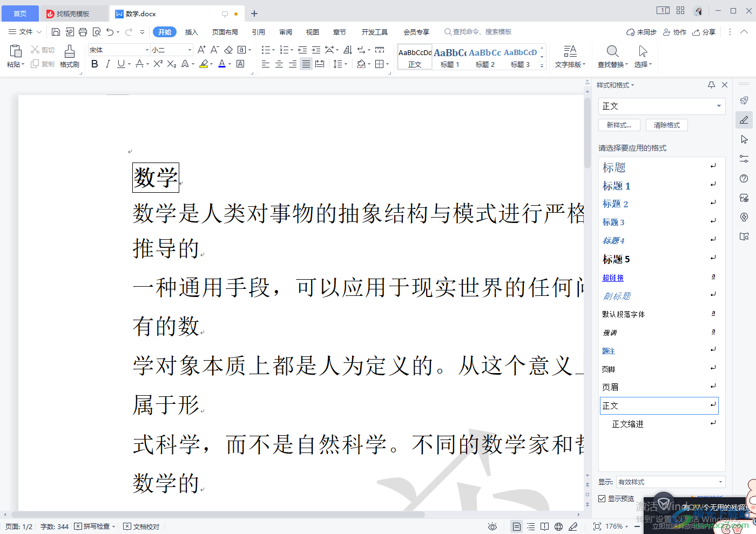Click 文档校对 in status bar
756x534 pixels.
(141, 526)
